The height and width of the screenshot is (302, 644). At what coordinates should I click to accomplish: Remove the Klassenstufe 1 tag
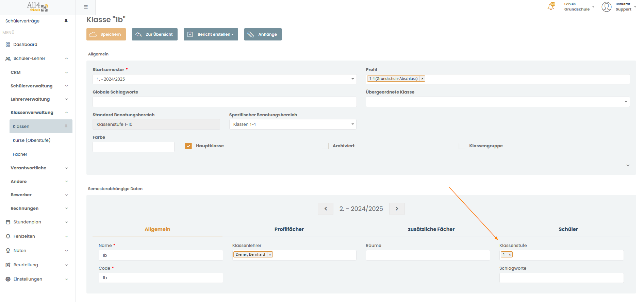(x=510, y=254)
